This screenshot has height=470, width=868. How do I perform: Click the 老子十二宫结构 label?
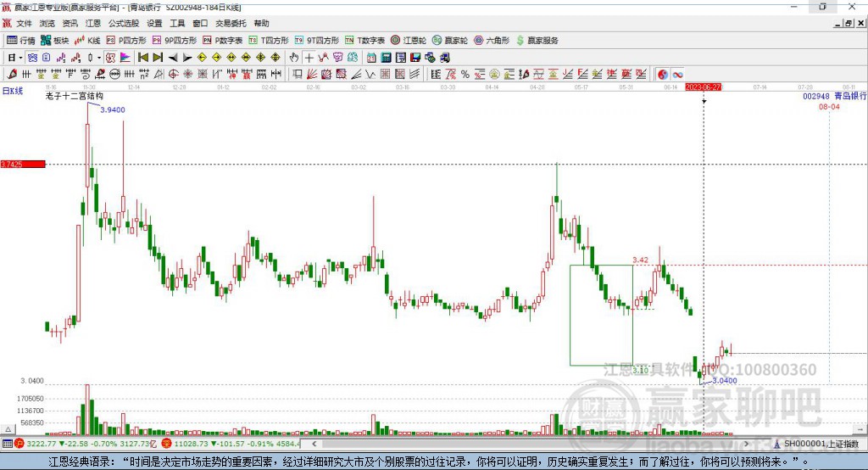(75, 97)
